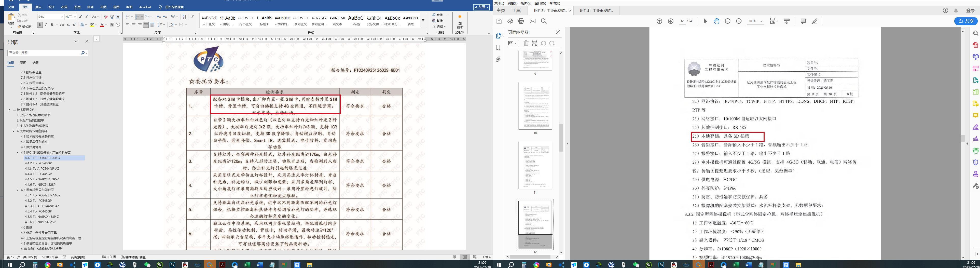980x268 pixels.
Task: Go to the previous PDF page
Action: pos(659,21)
